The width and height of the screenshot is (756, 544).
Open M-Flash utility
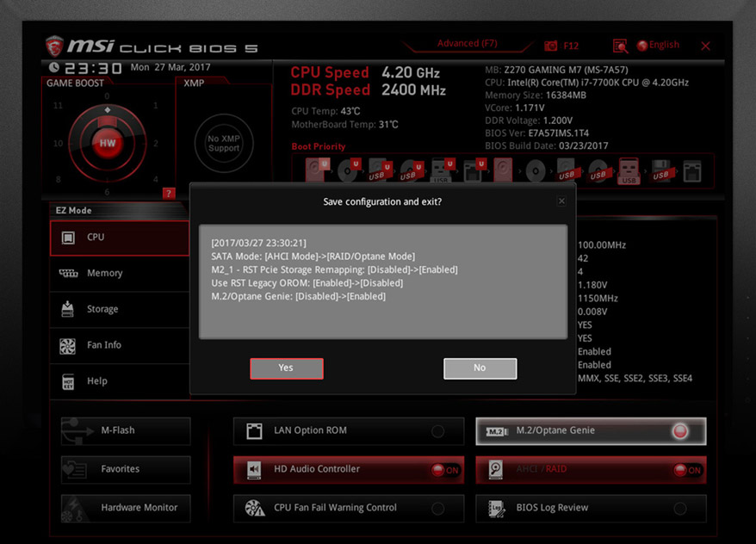(x=126, y=430)
